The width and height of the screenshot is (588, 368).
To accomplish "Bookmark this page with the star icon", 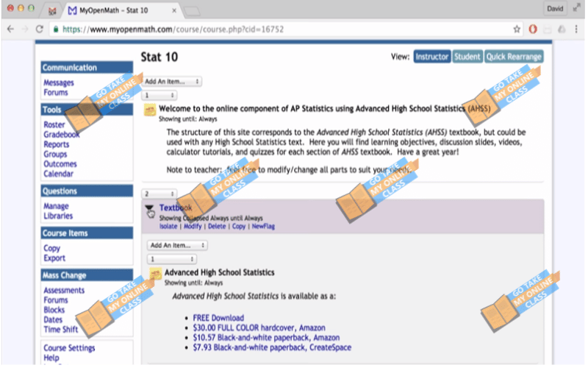I will [x=517, y=29].
